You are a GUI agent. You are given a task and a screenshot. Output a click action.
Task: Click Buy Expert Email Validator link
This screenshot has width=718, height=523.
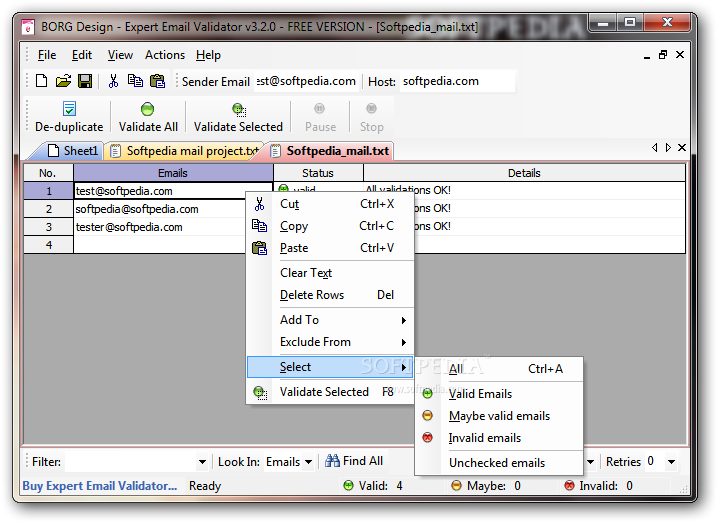[100, 485]
